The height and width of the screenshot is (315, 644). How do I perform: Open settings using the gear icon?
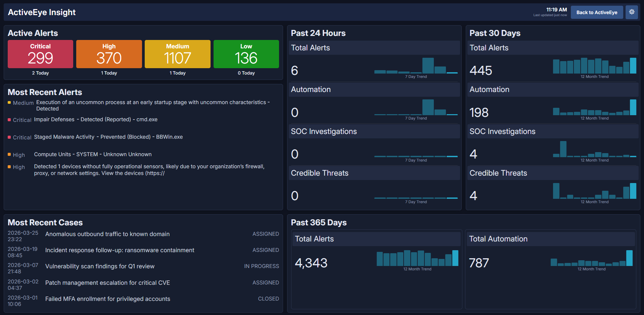tap(632, 12)
